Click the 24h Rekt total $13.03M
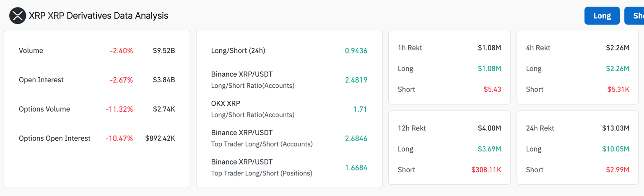 615,128
